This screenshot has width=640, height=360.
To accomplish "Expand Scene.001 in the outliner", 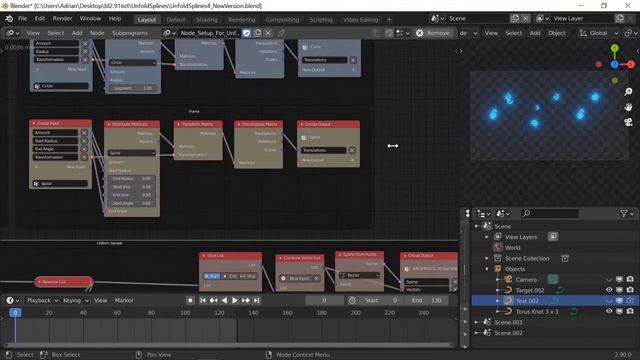I will (x=476, y=322).
